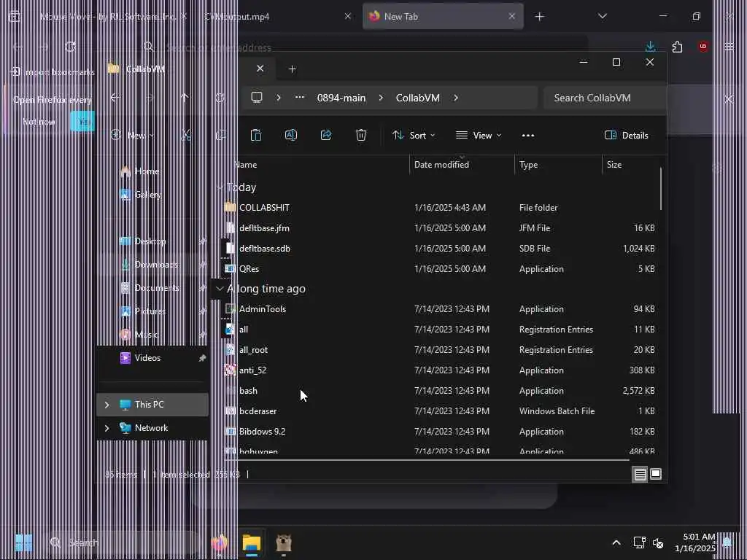
Task: Click File Explorer taskbar icon
Action: point(252,542)
